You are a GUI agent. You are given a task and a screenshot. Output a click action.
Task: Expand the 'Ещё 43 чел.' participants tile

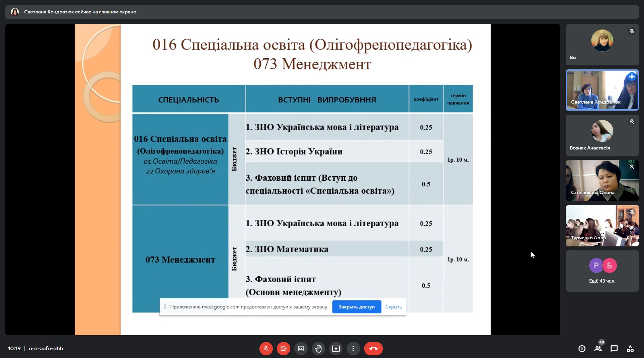point(602,271)
